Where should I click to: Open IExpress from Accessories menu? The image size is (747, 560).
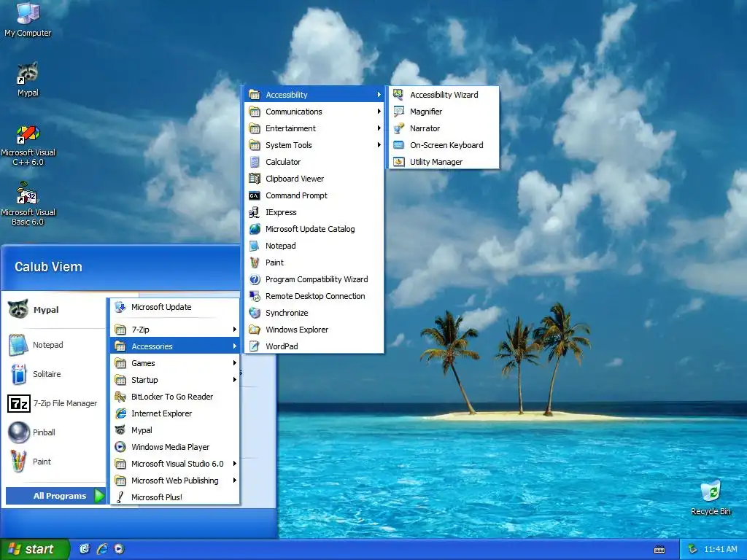tap(314, 212)
